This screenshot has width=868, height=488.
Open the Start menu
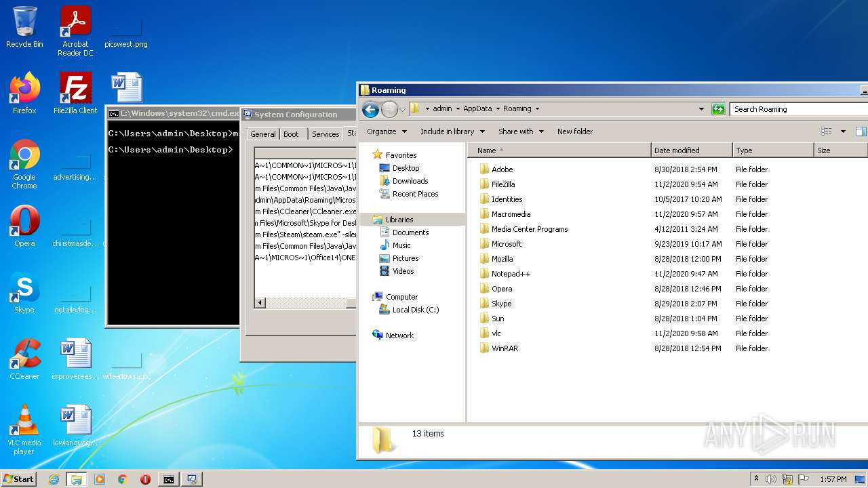[18, 479]
